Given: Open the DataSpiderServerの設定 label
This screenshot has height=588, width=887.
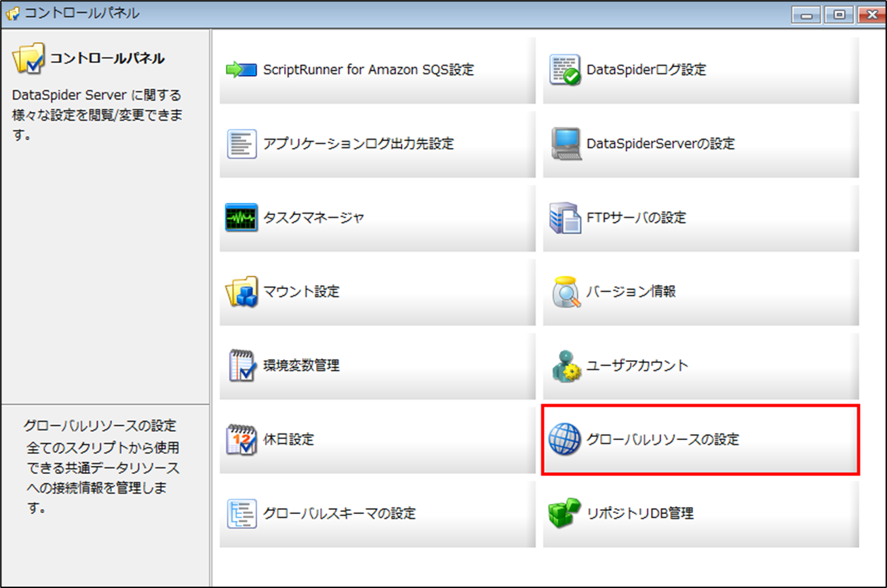Looking at the screenshot, I should click(x=661, y=144).
